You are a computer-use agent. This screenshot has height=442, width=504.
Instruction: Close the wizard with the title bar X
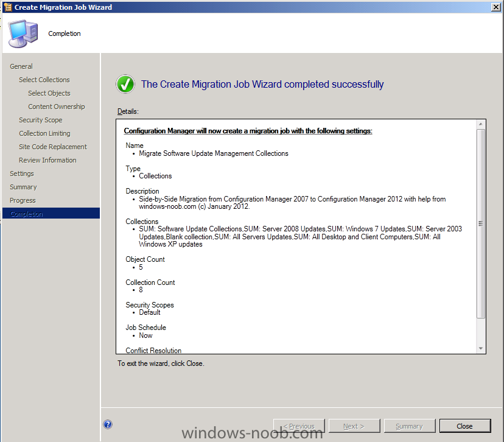click(495, 7)
